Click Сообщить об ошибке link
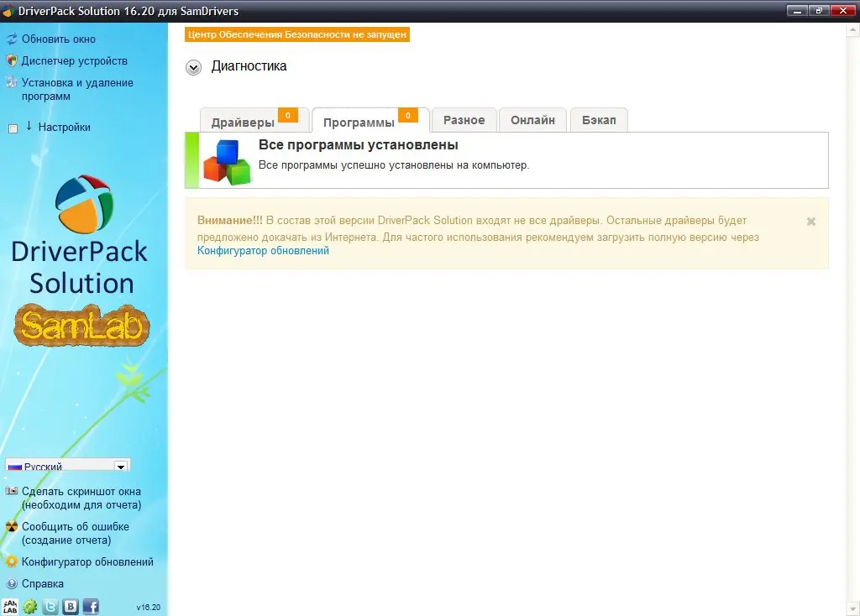 [76, 533]
